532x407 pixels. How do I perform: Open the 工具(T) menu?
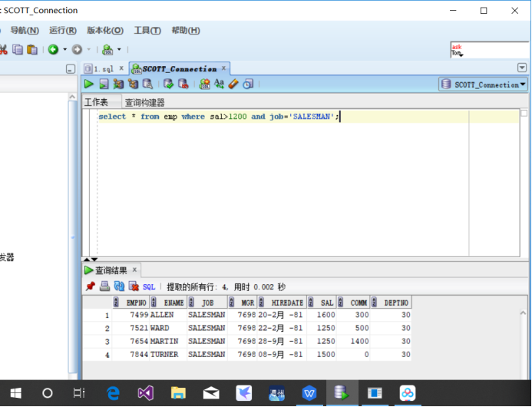pos(147,31)
